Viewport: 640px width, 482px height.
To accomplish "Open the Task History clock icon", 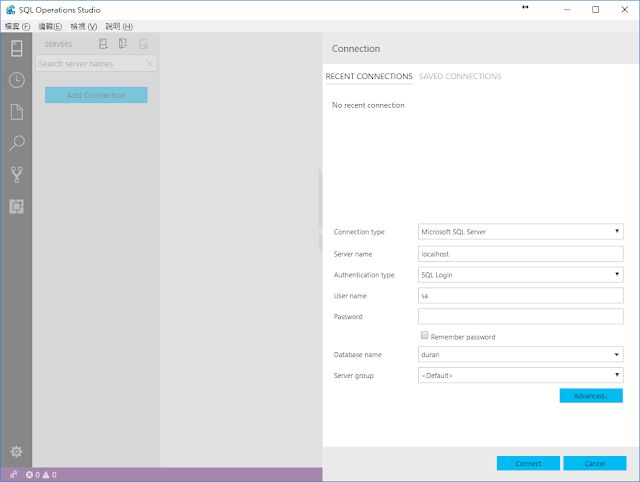I will 16,80.
